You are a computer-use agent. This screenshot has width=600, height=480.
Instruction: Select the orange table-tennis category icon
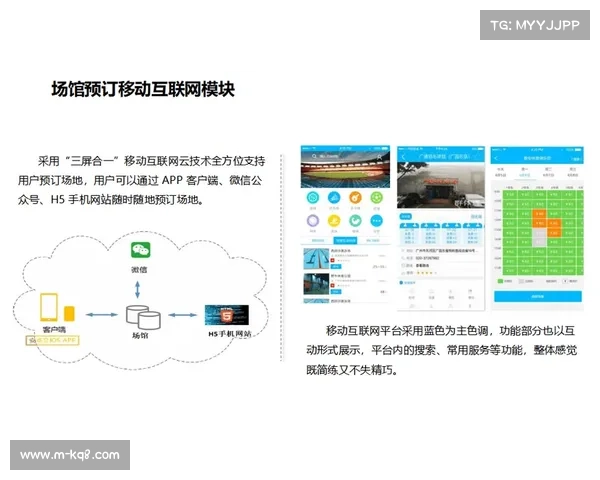355,198
